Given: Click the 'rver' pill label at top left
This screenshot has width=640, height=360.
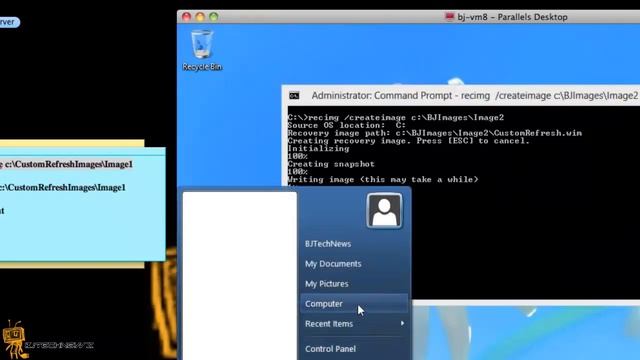Looking at the screenshot, I should pos(9,22).
